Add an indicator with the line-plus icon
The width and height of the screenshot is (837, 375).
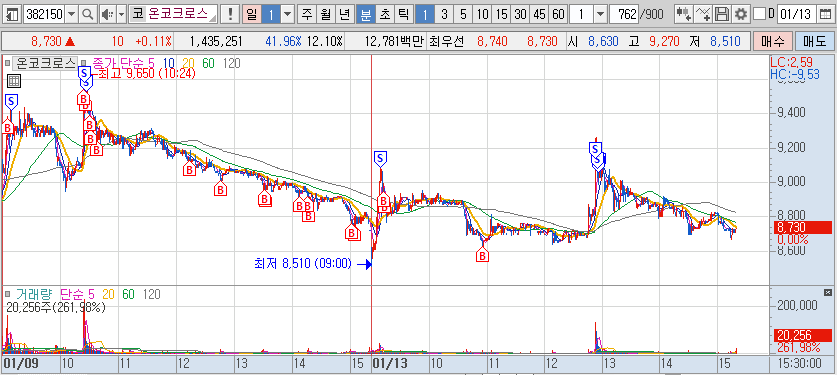pyautogui.click(x=704, y=14)
